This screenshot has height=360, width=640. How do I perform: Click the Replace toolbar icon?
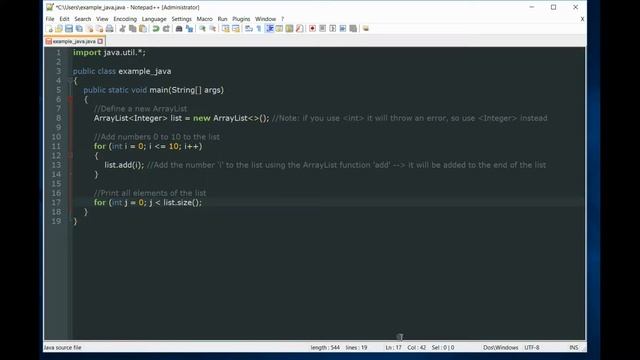click(x=189, y=29)
